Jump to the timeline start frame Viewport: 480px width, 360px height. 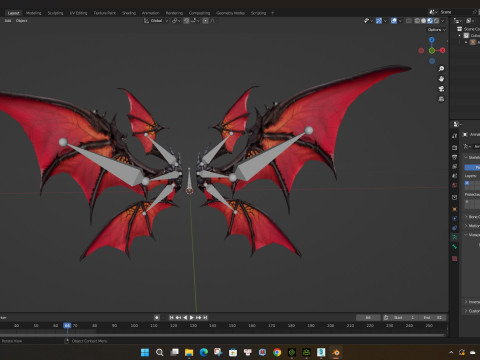click(171, 318)
